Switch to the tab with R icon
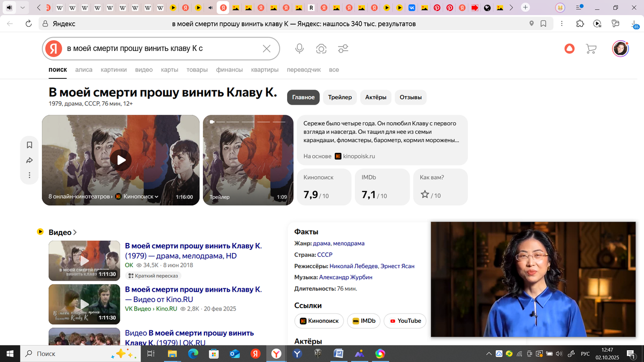This screenshot has height=362, width=644. pos(311,8)
